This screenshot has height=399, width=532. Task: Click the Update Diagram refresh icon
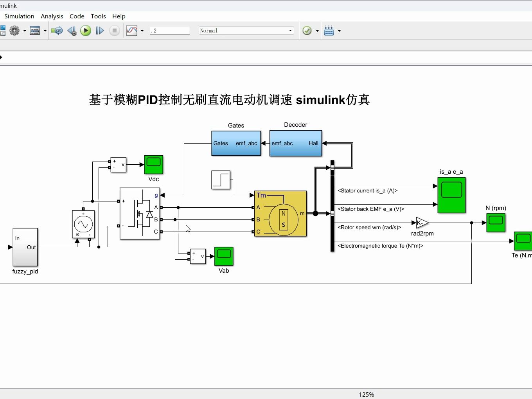(56, 31)
